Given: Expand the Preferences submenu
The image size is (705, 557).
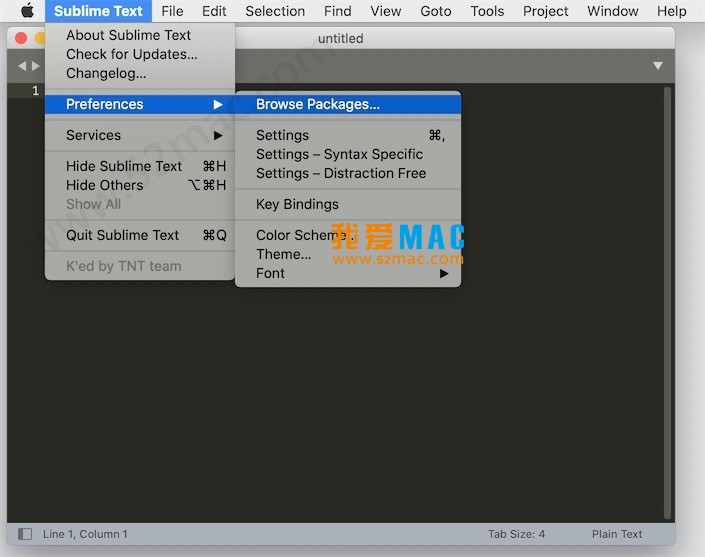Looking at the screenshot, I should 140,104.
